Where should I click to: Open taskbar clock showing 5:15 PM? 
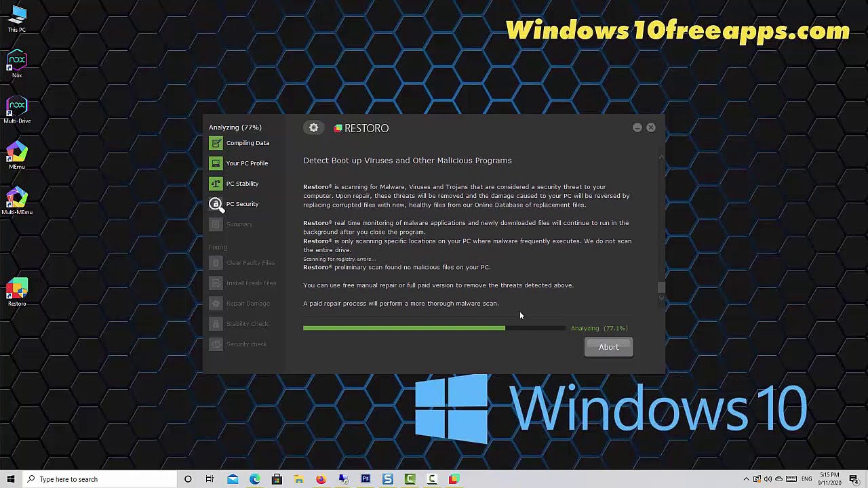click(829, 479)
